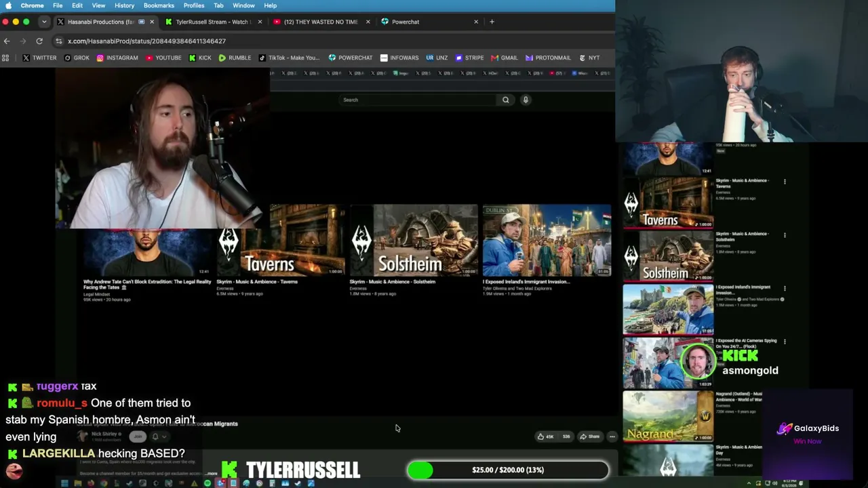Open the YOUTUBE bookmark
This screenshot has width=868, height=488.
click(163, 58)
